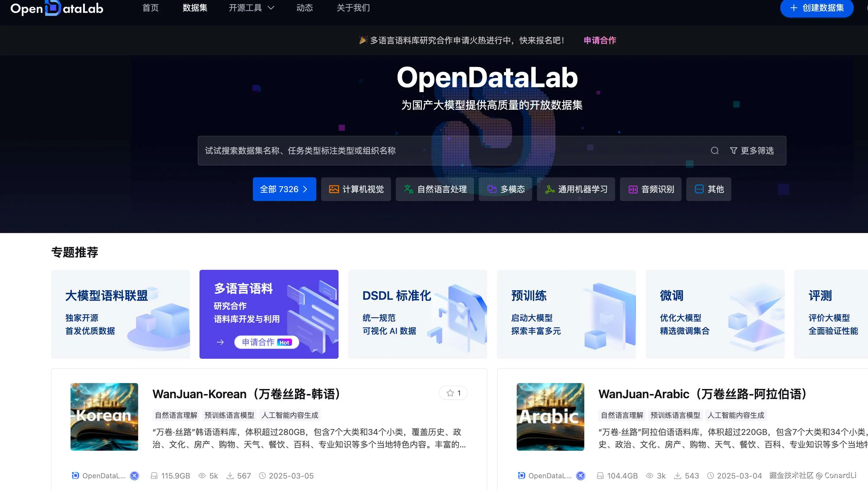The image size is (868, 491).
Task: Expand the 全部 7326 category list
Action: [x=284, y=189]
